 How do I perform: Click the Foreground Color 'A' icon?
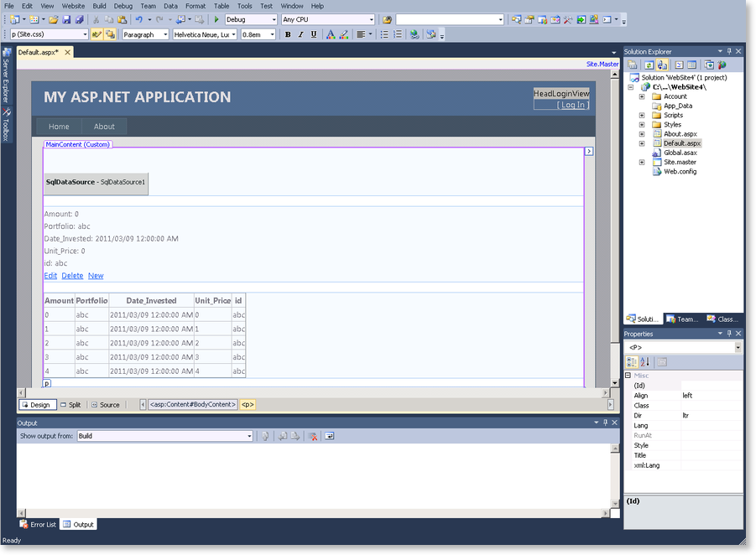(x=331, y=34)
